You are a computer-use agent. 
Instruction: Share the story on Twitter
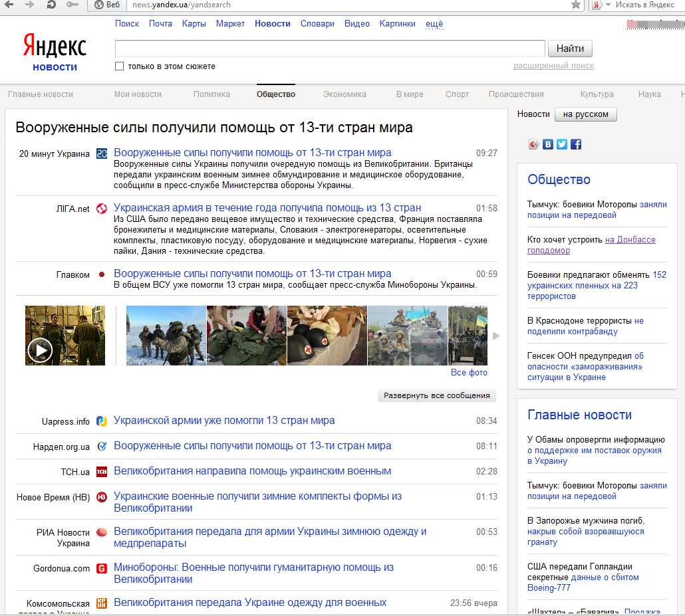click(x=562, y=144)
